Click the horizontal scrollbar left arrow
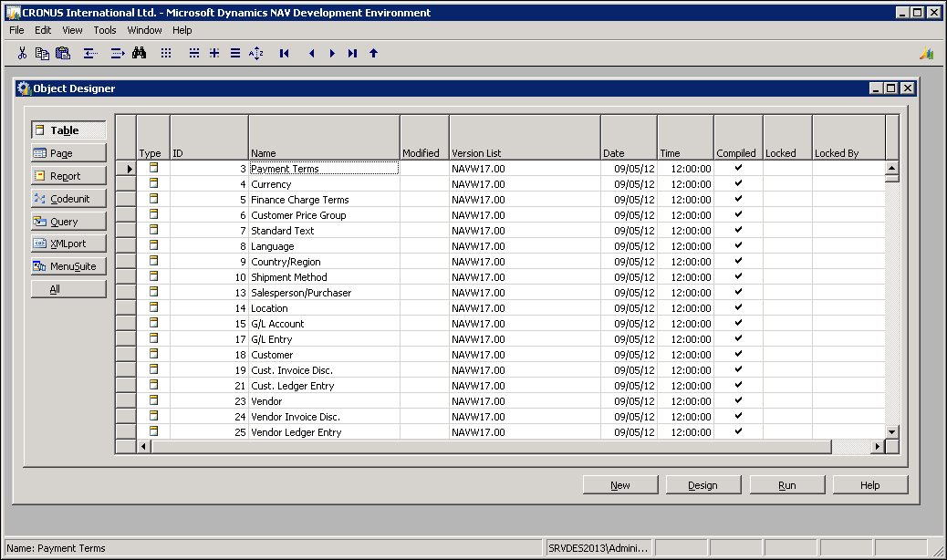This screenshot has width=947, height=560. (144, 447)
